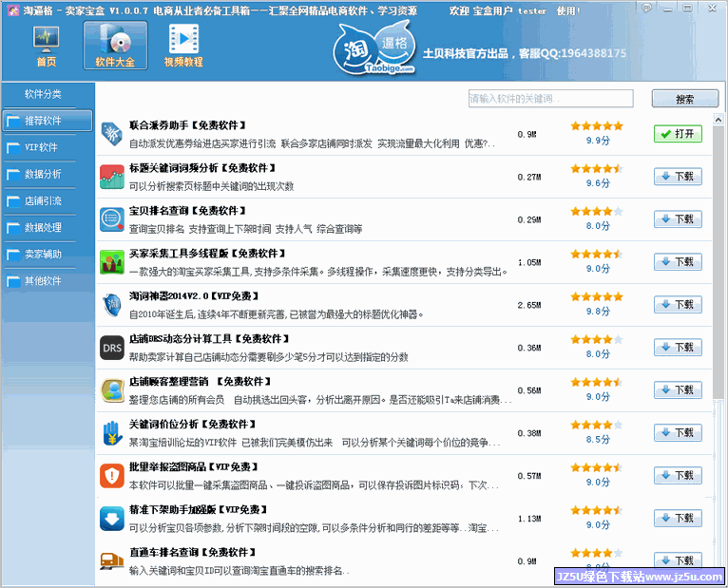Click the 9.9分 rating score
This screenshot has width=728, height=588.
598,141
